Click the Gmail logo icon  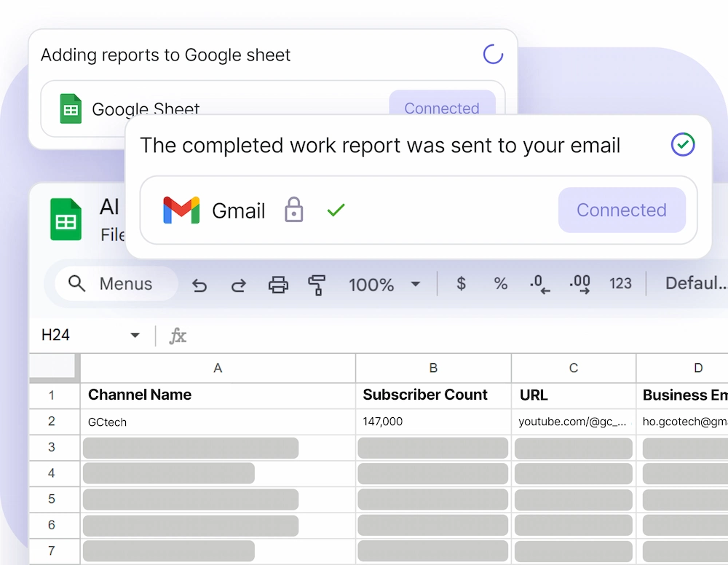pos(181,210)
